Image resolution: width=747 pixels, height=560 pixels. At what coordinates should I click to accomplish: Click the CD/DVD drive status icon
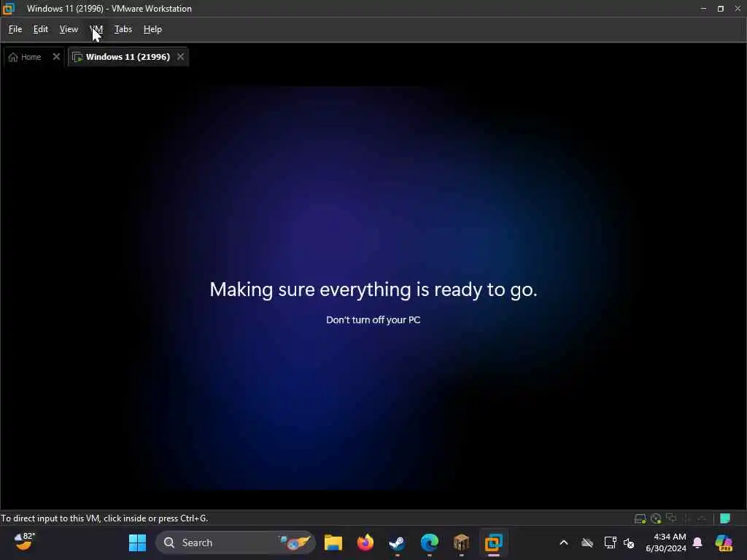[x=656, y=518]
